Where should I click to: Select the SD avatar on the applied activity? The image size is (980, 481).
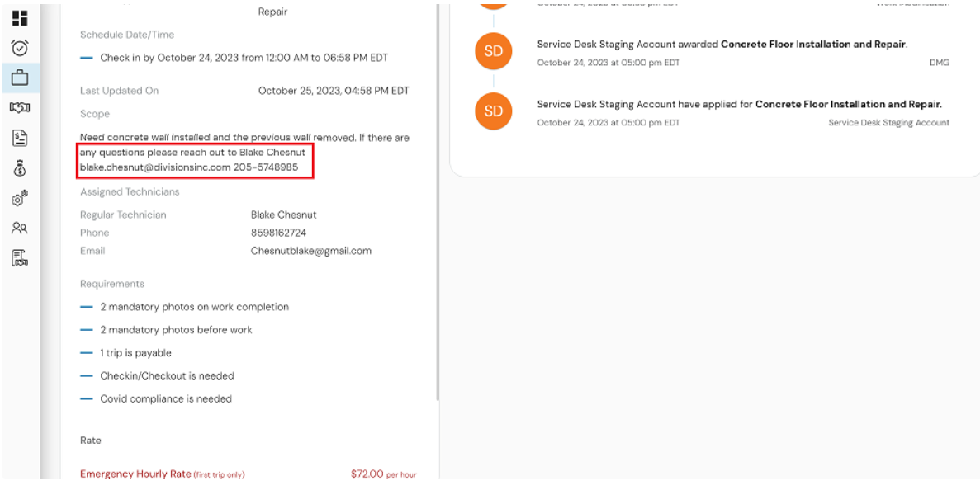(x=493, y=111)
